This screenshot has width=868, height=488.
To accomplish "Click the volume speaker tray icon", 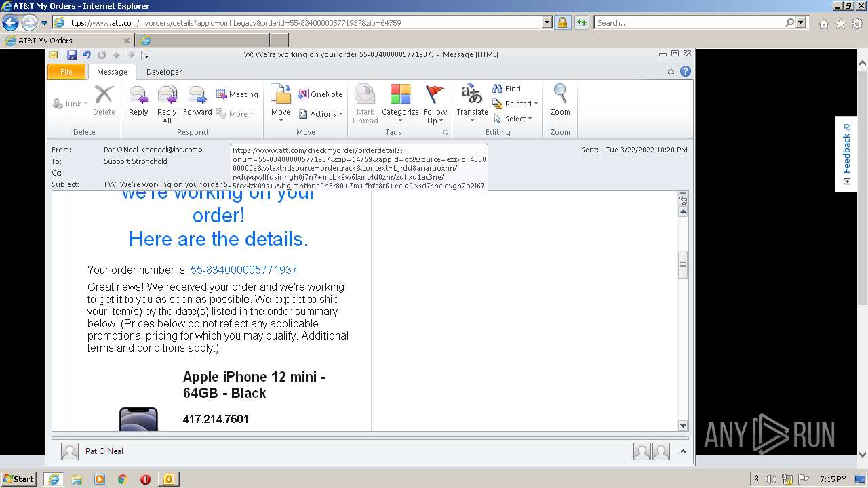I will [x=770, y=479].
